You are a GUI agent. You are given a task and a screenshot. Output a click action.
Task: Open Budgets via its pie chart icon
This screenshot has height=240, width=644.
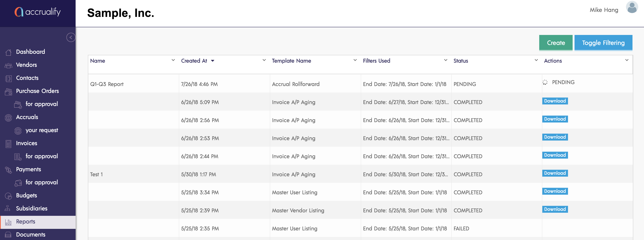click(8, 196)
